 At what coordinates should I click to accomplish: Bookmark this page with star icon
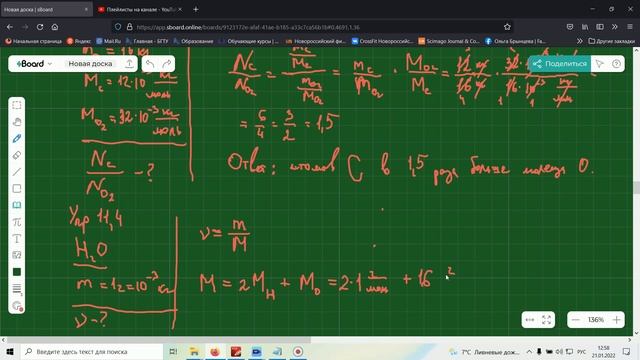tap(507, 27)
